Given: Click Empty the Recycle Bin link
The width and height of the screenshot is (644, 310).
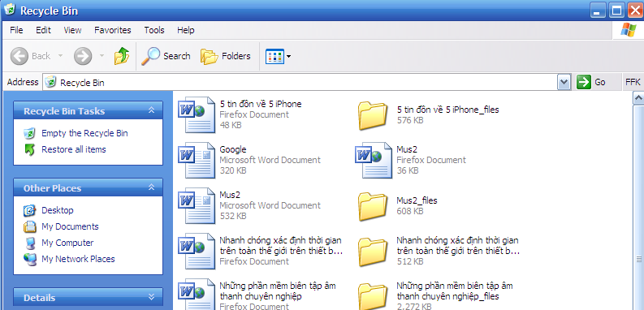Looking at the screenshot, I should (x=84, y=133).
